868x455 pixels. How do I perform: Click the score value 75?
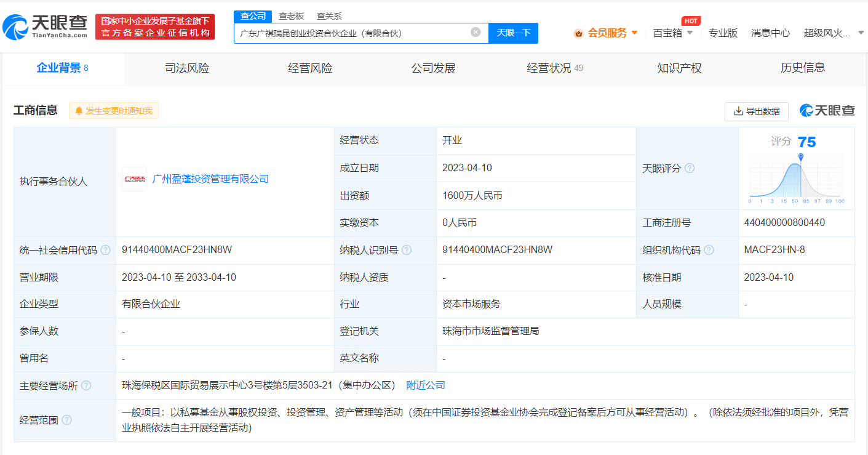coord(806,142)
